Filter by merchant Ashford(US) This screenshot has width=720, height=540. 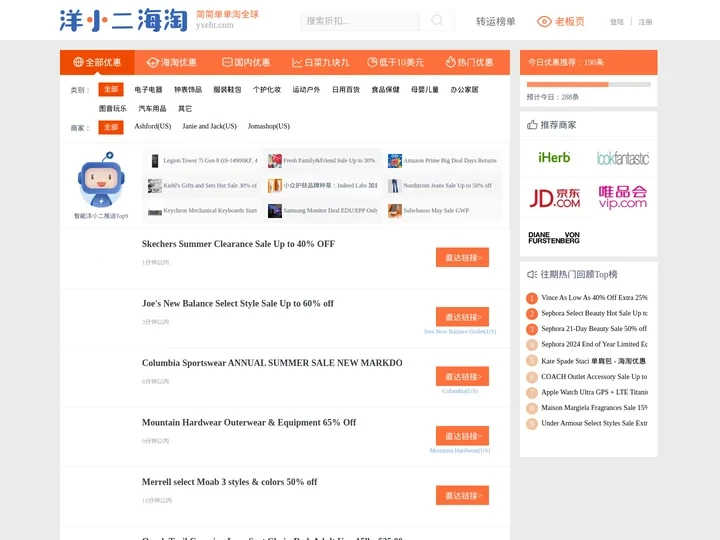pos(152,126)
